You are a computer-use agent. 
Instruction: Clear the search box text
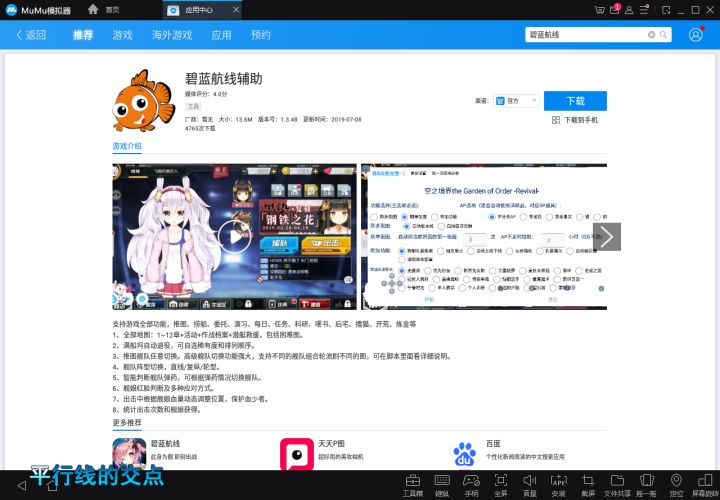651,34
